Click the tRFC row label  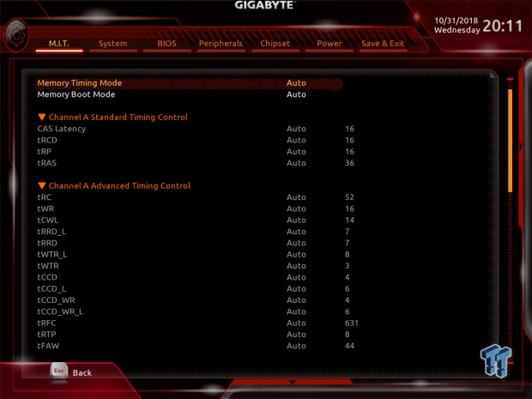[46, 323]
